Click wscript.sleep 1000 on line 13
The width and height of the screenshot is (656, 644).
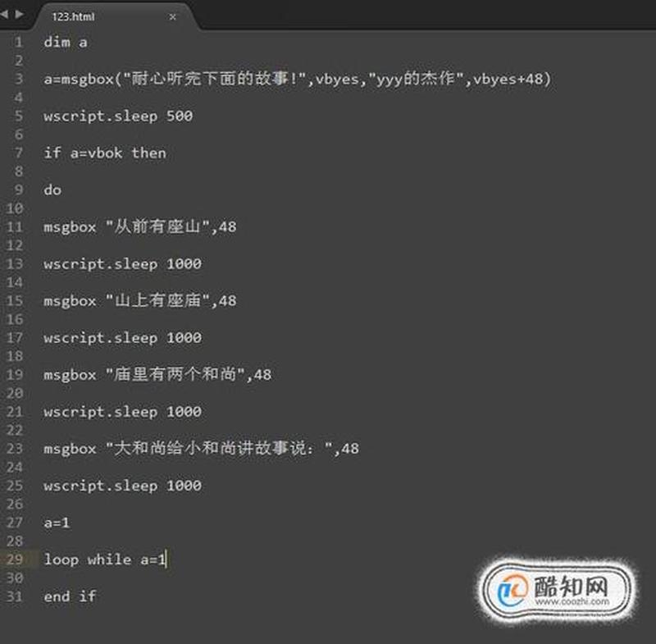click(122, 264)
